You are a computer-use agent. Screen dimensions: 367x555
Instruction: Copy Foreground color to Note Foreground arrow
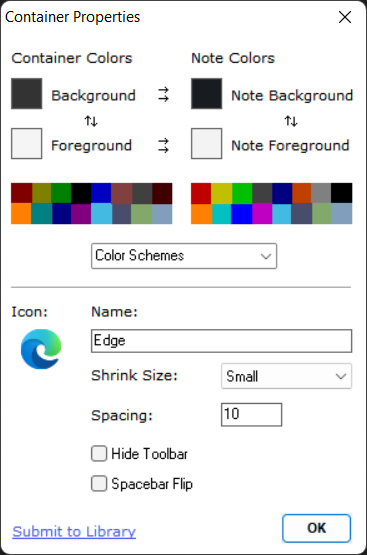(163, 145)
